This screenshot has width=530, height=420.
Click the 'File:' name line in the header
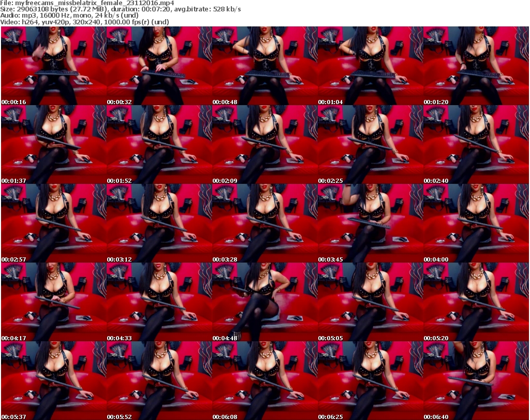[87, 3]
